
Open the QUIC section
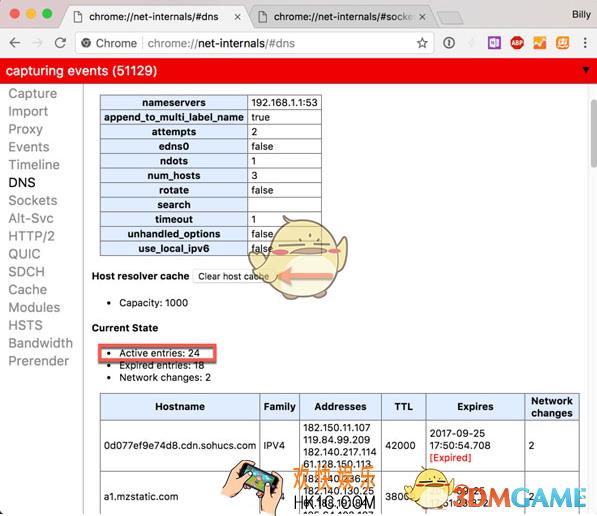[24, 254]
